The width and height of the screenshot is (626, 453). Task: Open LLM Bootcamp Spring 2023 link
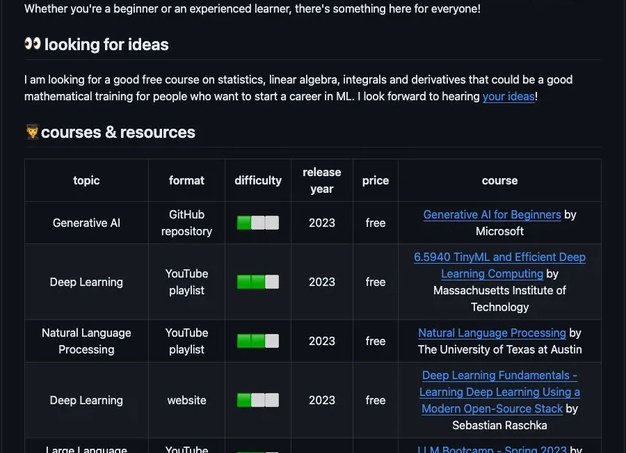pyautogui.click(x=492, y=449)
